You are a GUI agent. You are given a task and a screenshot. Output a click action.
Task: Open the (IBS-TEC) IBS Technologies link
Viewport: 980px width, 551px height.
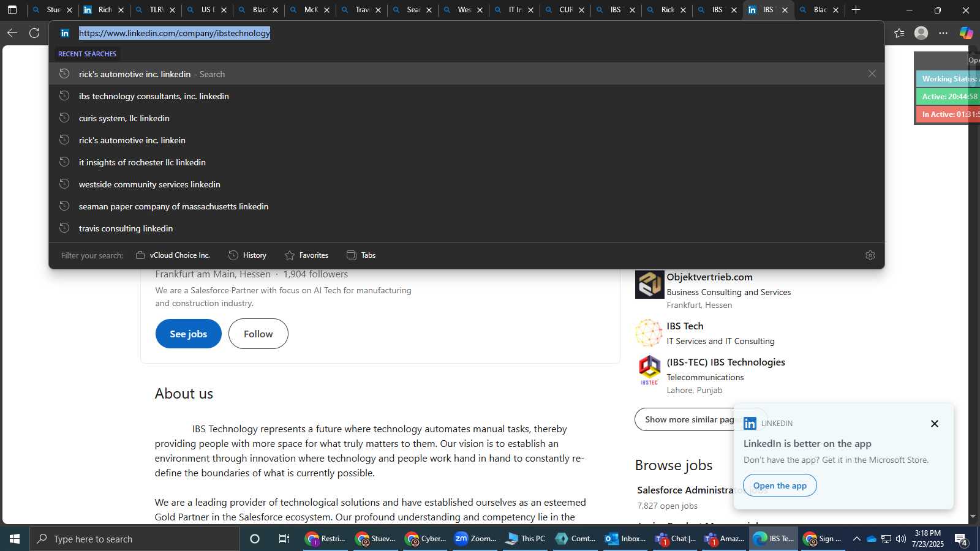pyautogui.click(x=726, y=362)
